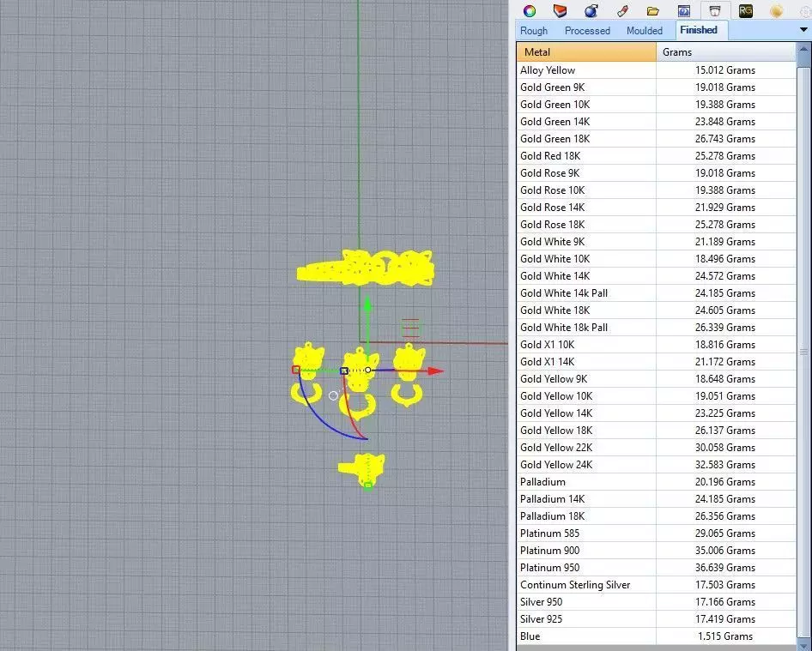Select the Gold Rose 10K row

click(x=656, y=190)
